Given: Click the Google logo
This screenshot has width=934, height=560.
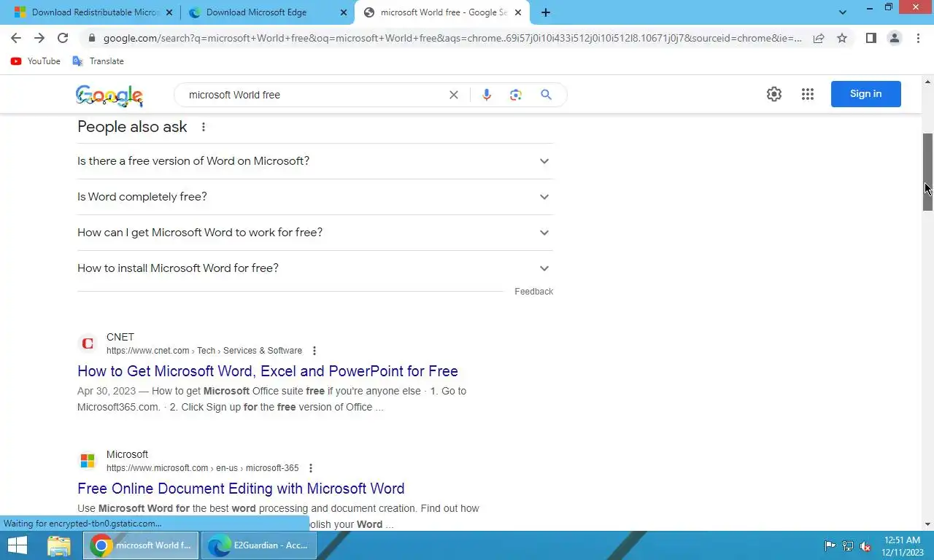Looking at the screenshot, I should pyautogui.click(x=109, y=96).
